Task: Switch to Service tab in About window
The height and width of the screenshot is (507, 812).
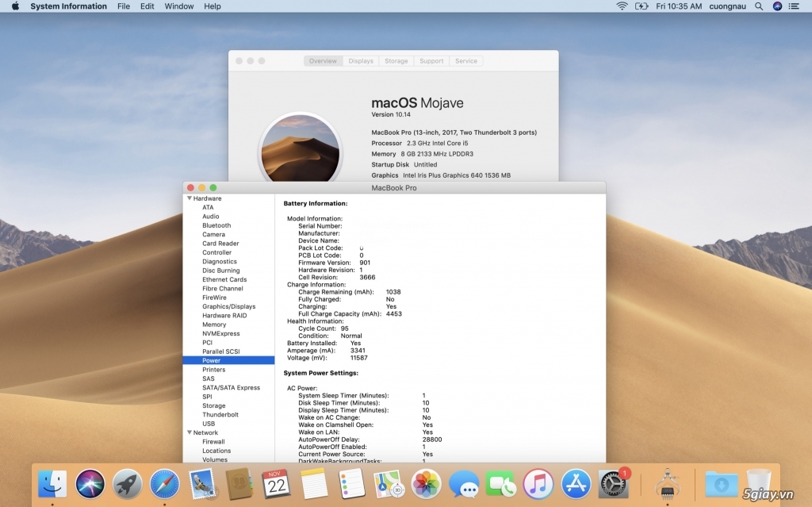Action: point(466,60)
